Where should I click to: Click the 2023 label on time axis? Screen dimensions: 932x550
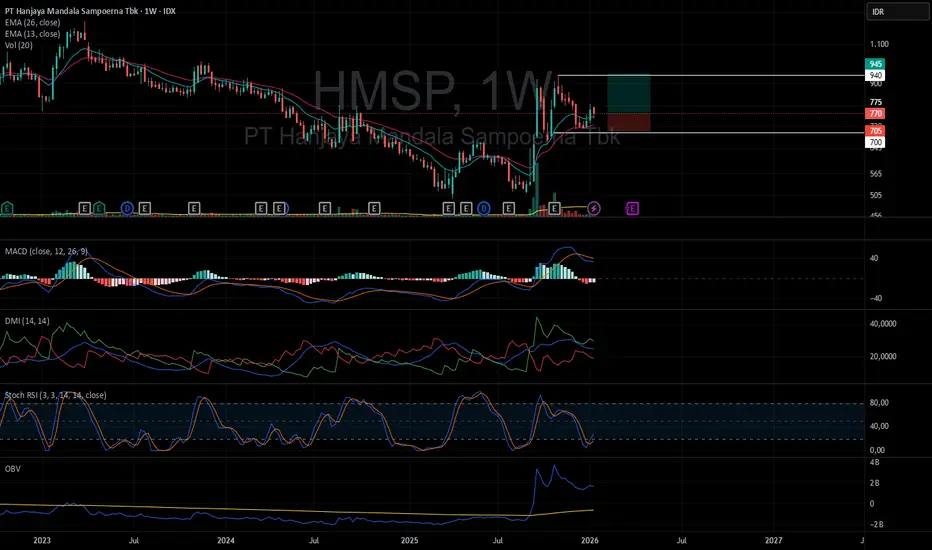[42, 540]
